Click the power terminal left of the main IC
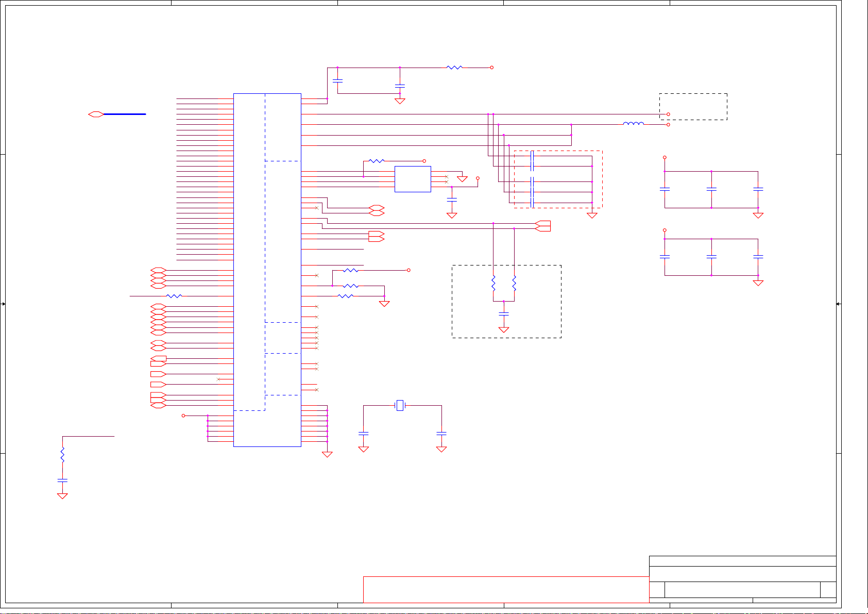Image resolution: width=868 pixels, height=614 pixels. tap(183, 416)
